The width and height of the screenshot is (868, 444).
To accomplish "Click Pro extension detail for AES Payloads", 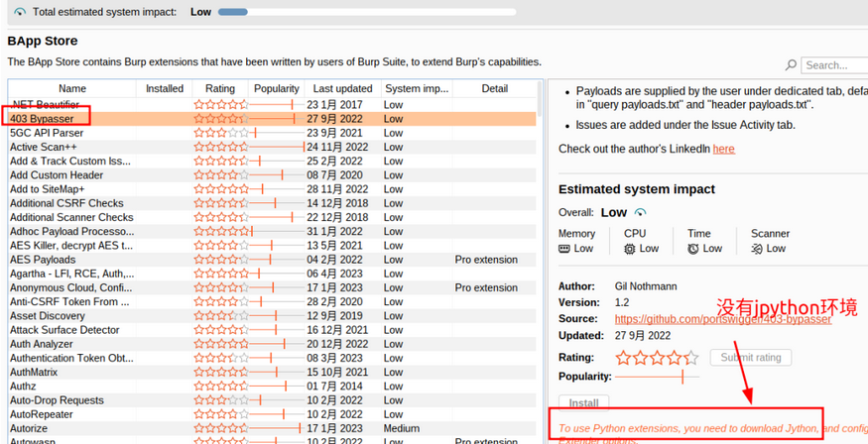I will [x=487, y=260].
